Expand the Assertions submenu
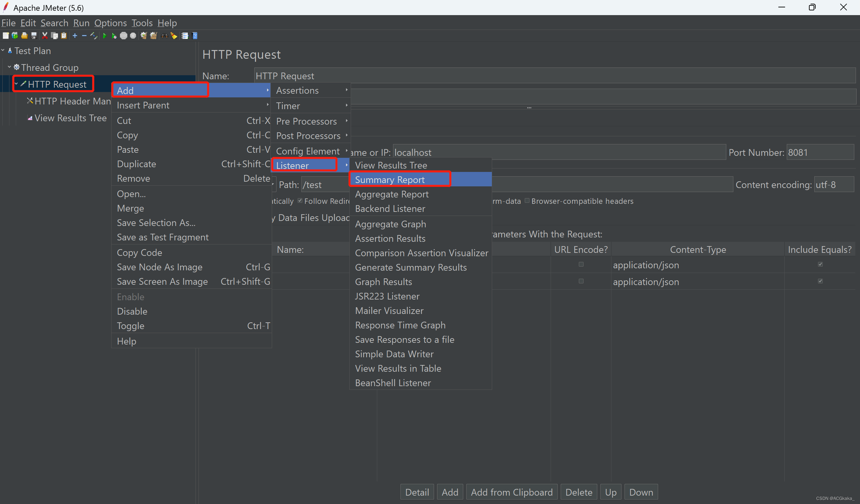The image size is (860, 504). 311,90
